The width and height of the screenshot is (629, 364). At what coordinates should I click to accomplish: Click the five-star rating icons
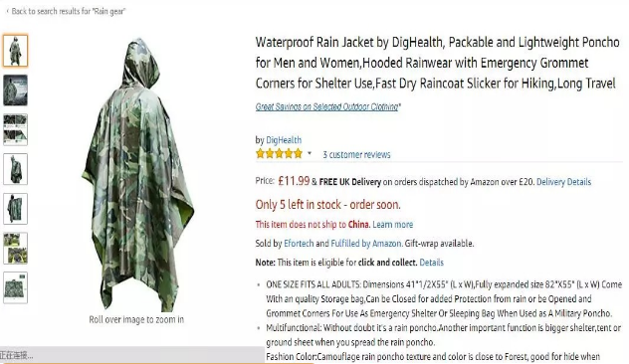pyautogui.click(x=280, y=154)
